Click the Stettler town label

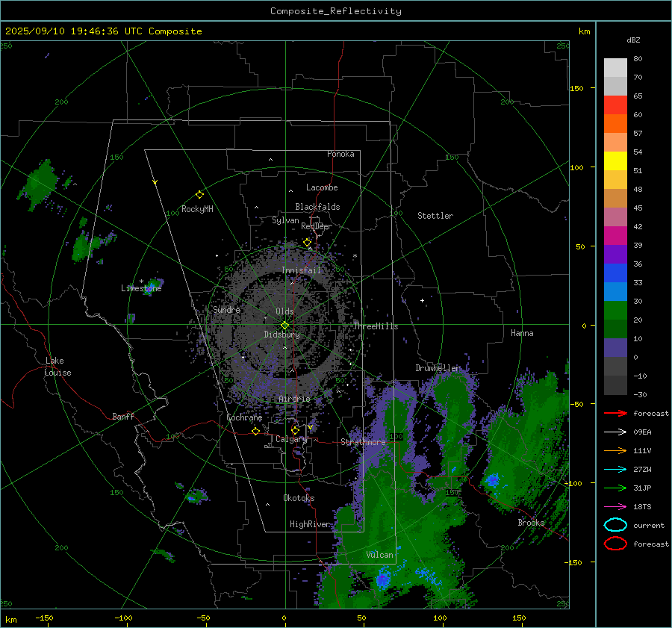(x=435, y=216)
